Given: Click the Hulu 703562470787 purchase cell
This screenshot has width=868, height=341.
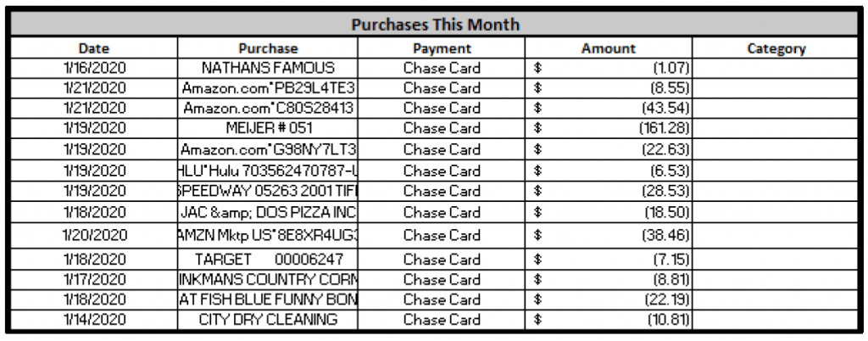Looking at the screenshot, I should tap(268, 170).
